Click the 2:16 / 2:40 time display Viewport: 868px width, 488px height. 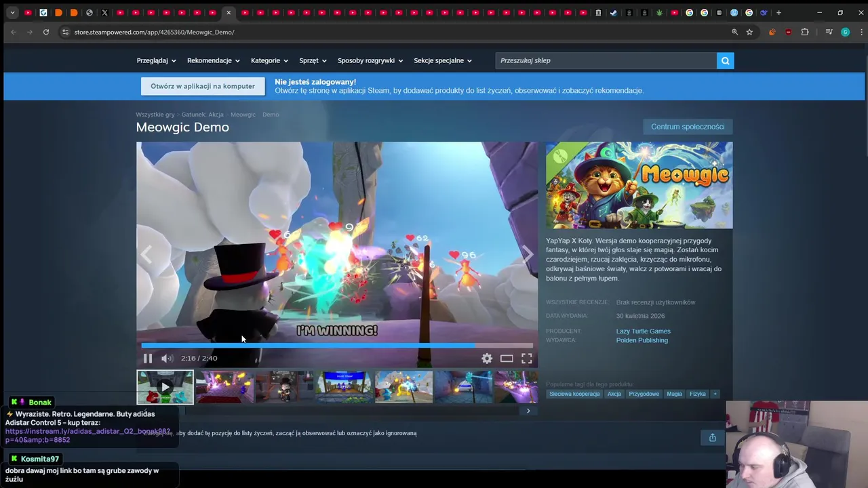[x=199, y=359]
